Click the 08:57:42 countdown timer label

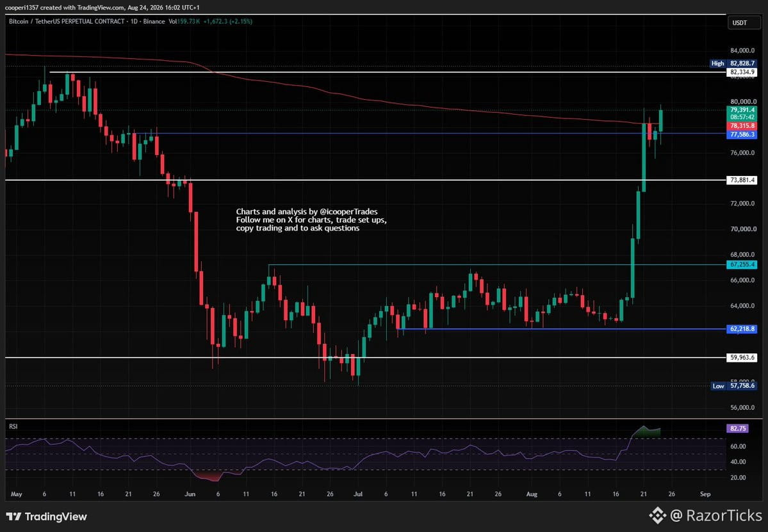click(742, 117)
